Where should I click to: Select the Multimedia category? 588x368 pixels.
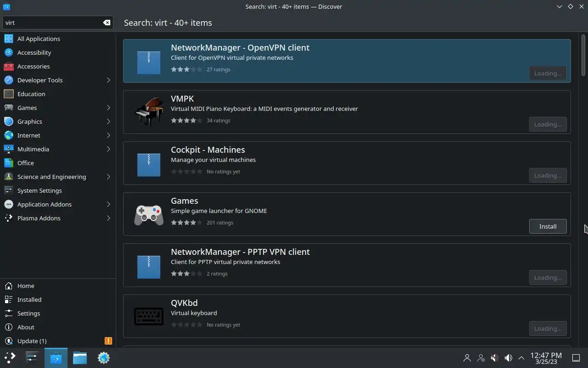click(x=58, y=149)
